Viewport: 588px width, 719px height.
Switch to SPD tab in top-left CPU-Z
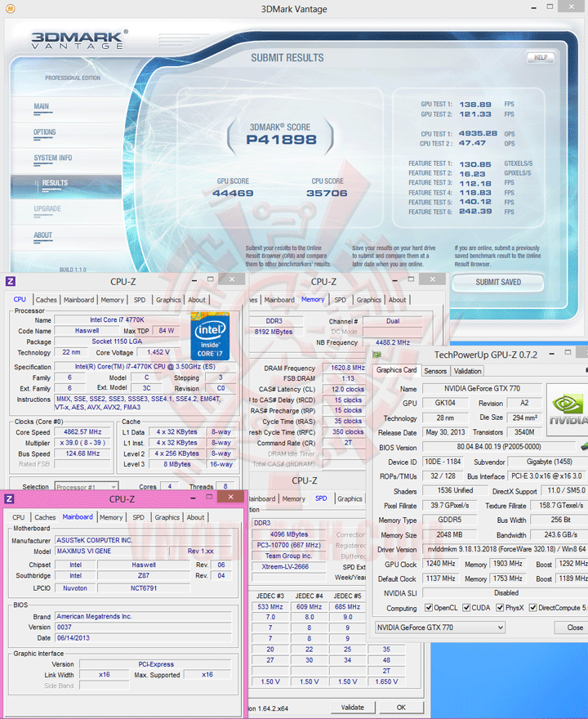coord(140,300)
